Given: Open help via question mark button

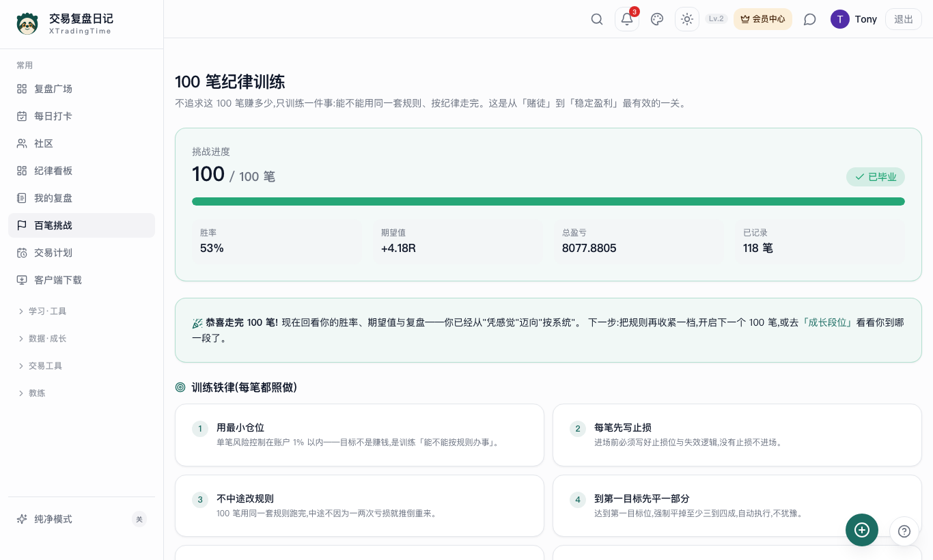Looking at the screenshot, I should (904, 531).
